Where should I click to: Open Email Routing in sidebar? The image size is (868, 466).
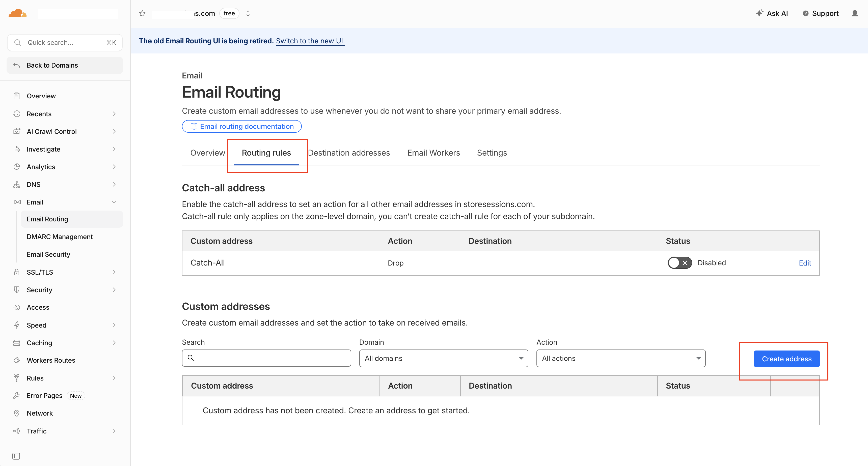pos(71,219)
